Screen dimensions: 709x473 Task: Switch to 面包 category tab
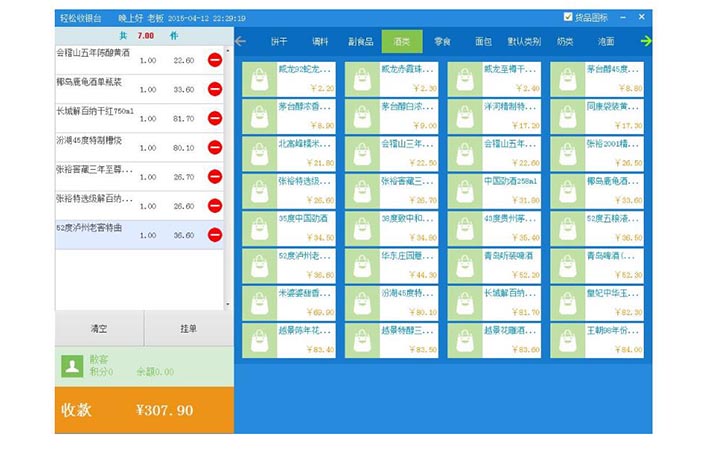(x=483, y=42)
